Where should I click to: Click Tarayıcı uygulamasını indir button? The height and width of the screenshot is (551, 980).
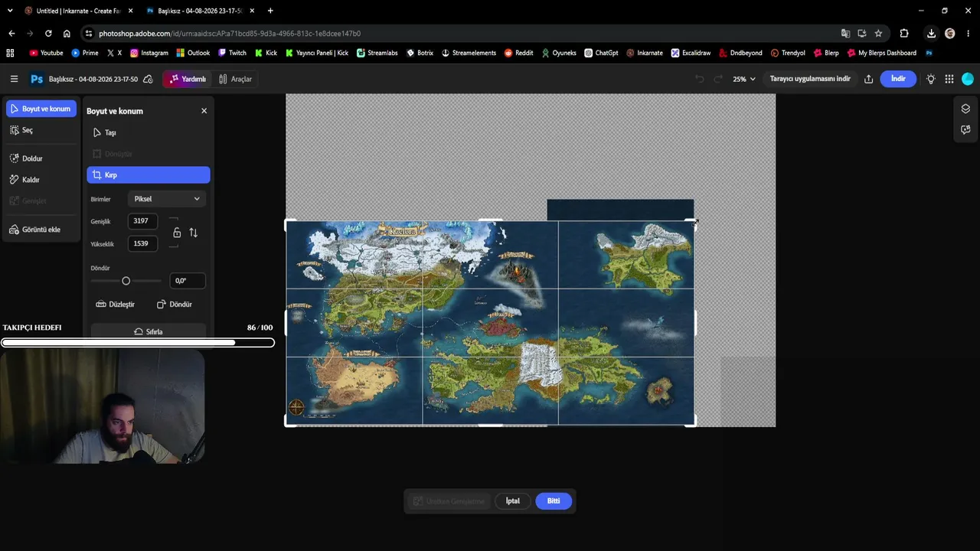(810, 79)
